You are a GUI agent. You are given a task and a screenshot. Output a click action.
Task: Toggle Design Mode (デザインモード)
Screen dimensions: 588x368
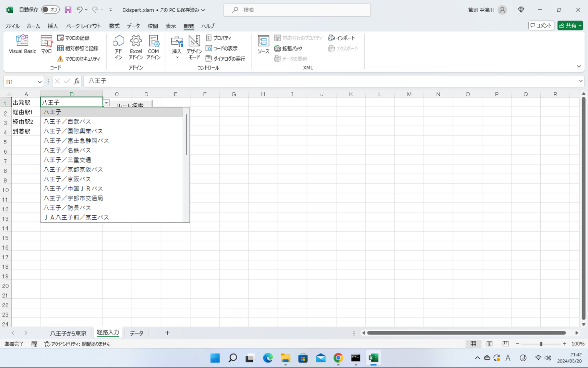click(x=194, y=47)
